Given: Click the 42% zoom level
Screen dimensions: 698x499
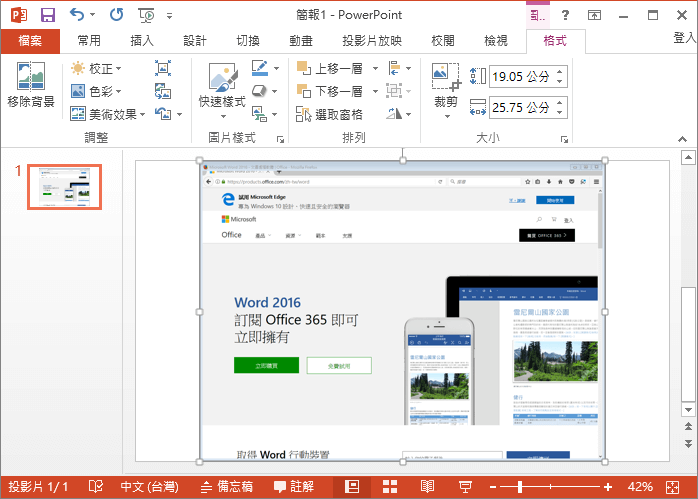Looking at the screenshot, I should [x=640, y=487].
